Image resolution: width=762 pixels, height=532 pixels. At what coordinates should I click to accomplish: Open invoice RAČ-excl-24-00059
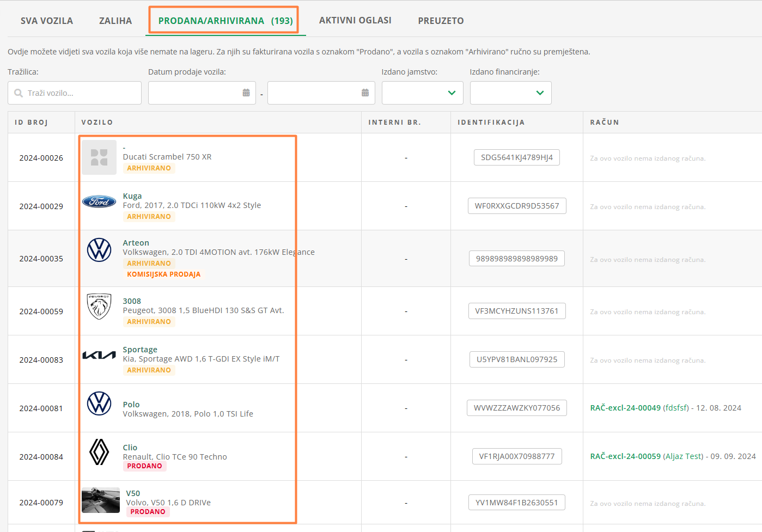625,456
